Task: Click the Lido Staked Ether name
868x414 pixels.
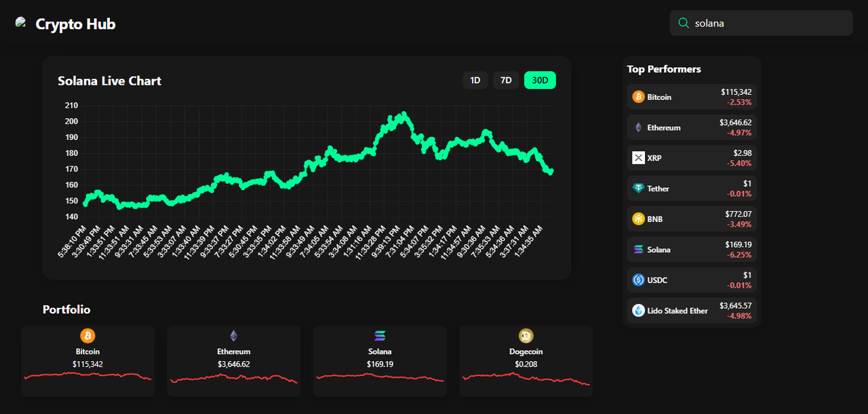Action: click(677, 310)
